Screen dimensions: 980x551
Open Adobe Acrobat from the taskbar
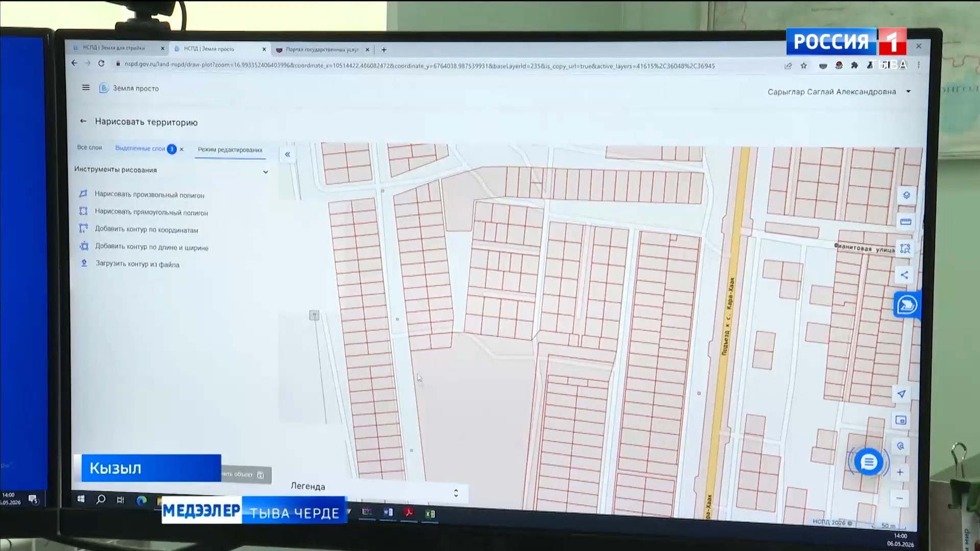(x=409, y=513)
